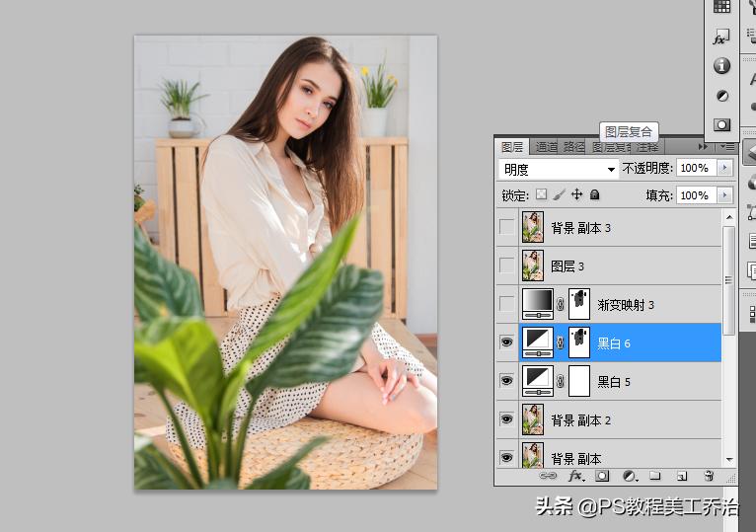The image size is (756, 532).
Task: Show the 渐变映射 3 layer
Action: [x=506, y=304]
